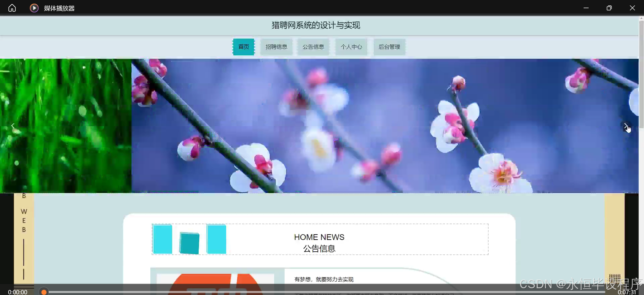Close the media player window
644x295 pixels.
pyautogui.click(x=632, y=8)
